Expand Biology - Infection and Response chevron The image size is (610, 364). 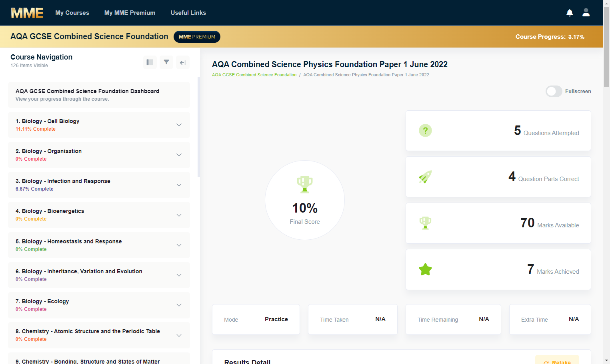click(179, 185)
